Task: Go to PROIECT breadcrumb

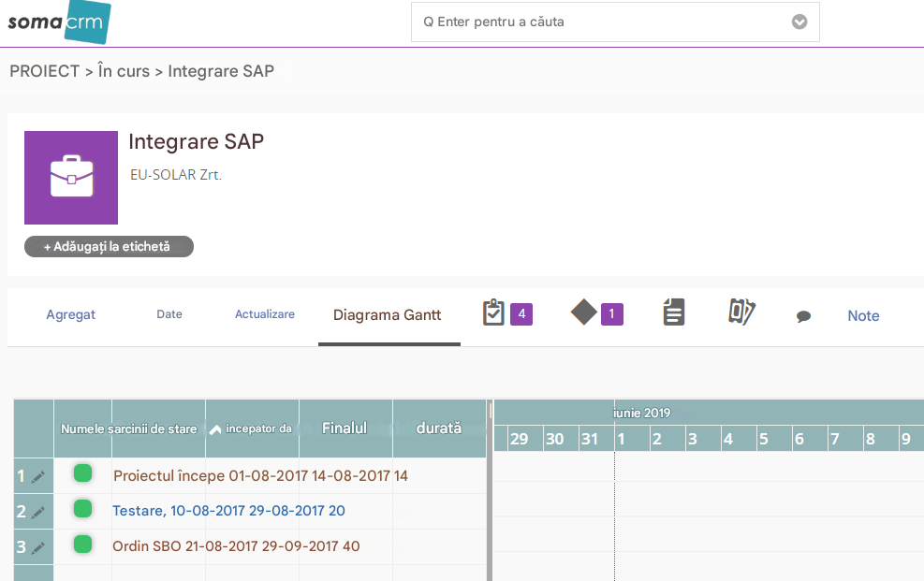Action: (44, 71)
